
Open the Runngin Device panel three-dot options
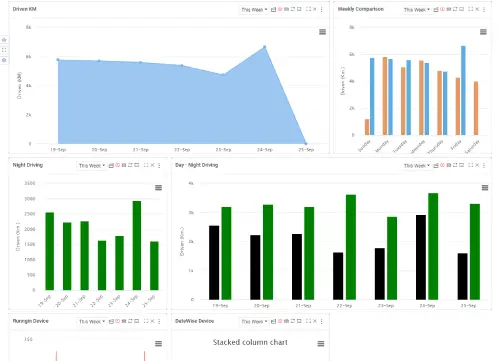(159, 321)
